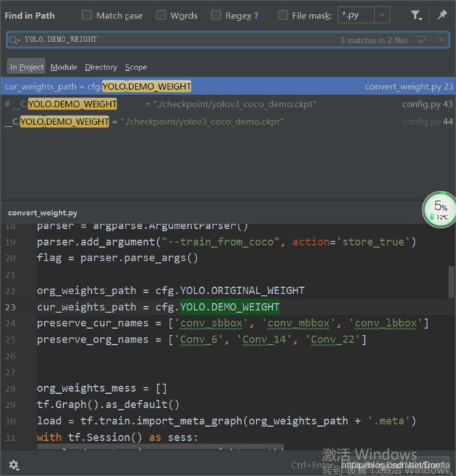The image size is (456, 476).
Task: Open the file mask dropdown arrow
Action: click(382, 15)
